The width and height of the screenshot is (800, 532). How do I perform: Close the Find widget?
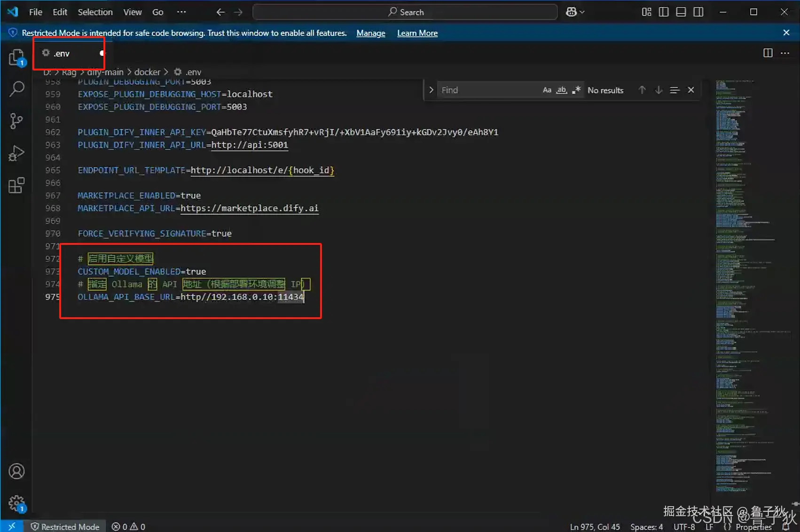click(x=691, y=90)
